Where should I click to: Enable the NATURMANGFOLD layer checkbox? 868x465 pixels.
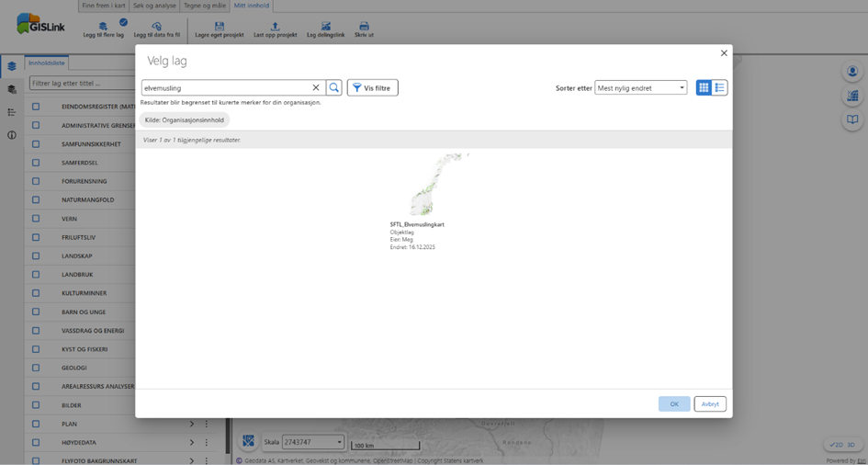pyautogui.click(x=36, y=199)
